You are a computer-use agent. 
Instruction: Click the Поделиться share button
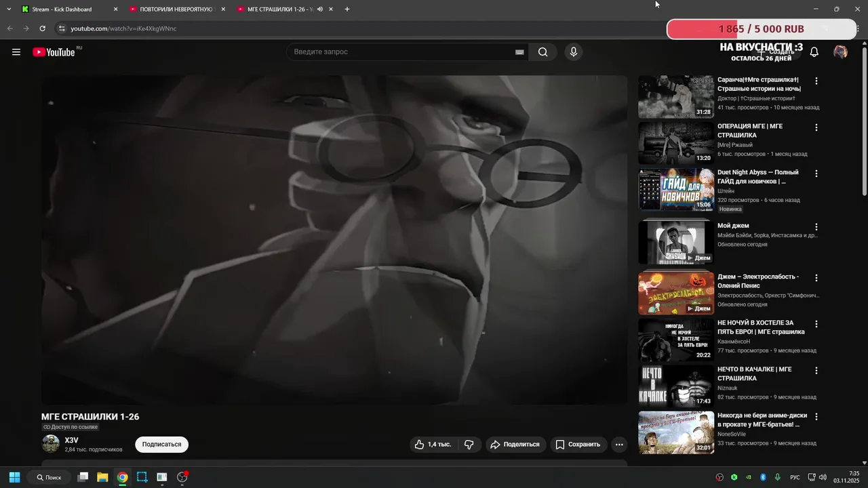click(x=515, y=445)
